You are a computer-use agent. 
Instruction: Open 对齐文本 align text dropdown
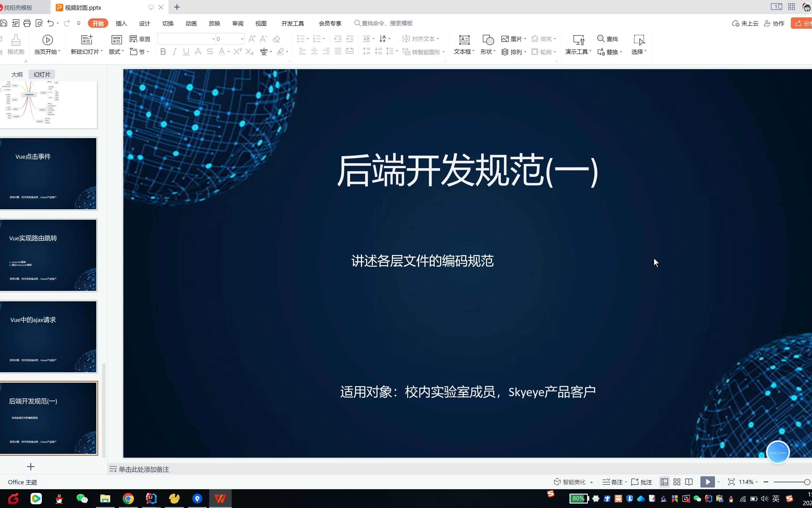(x=421, y=39)
